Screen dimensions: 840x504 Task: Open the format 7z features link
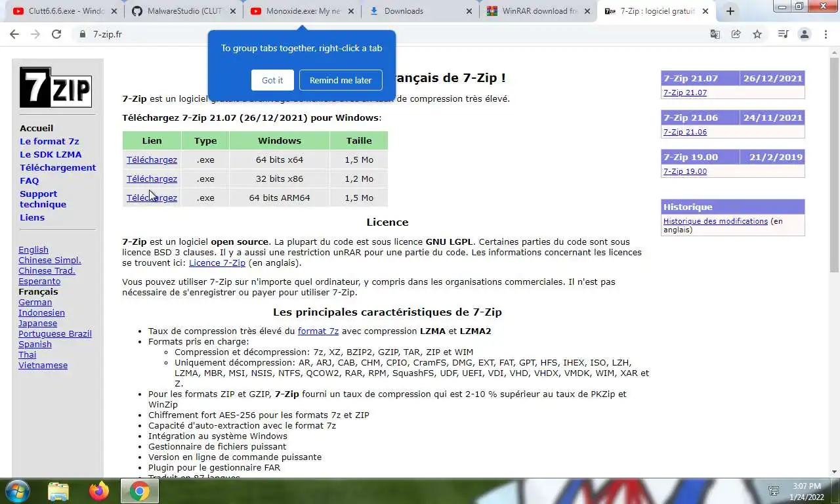[318, 331]
